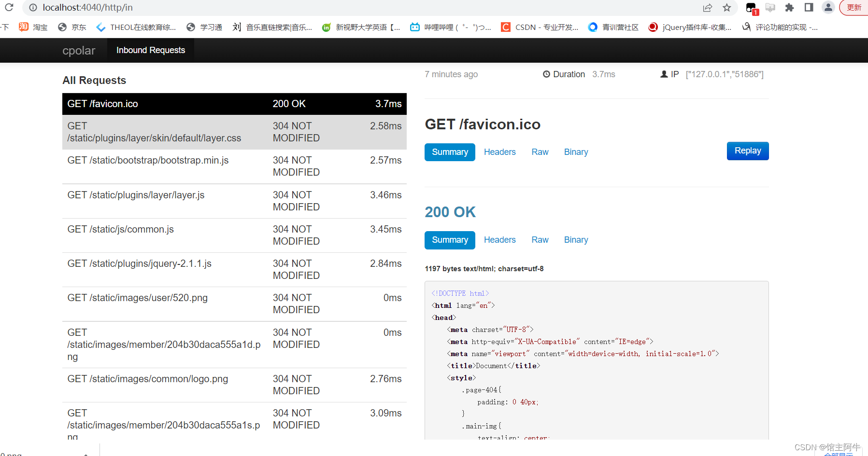The width and height of the screenshot is (868, 456).
Task: Select the images/common/logo.png request row
Action: tap(234, 385)
